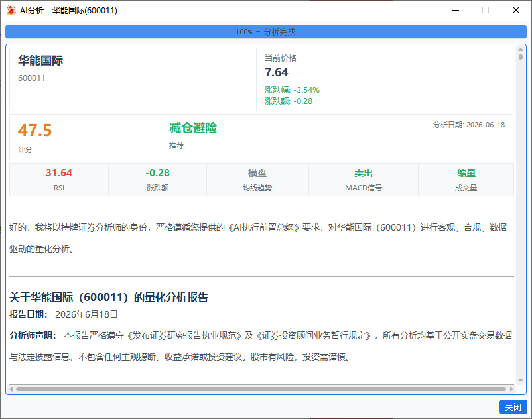Click the vertical scrollbar down arrow
This screenshot has width=532, height=419.
point(521,380)
